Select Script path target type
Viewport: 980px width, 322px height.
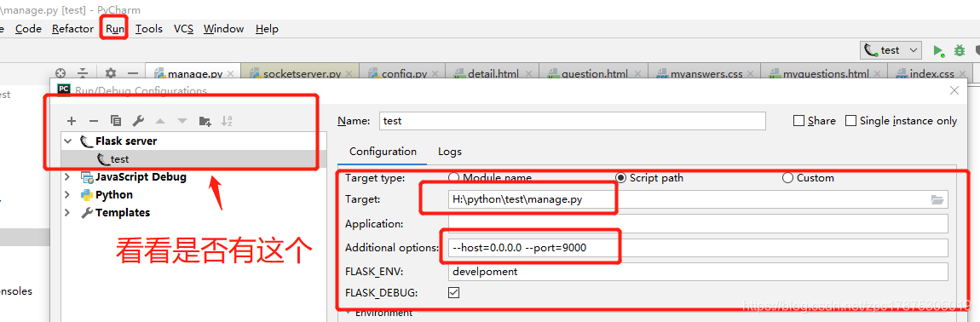click(620, 177)
